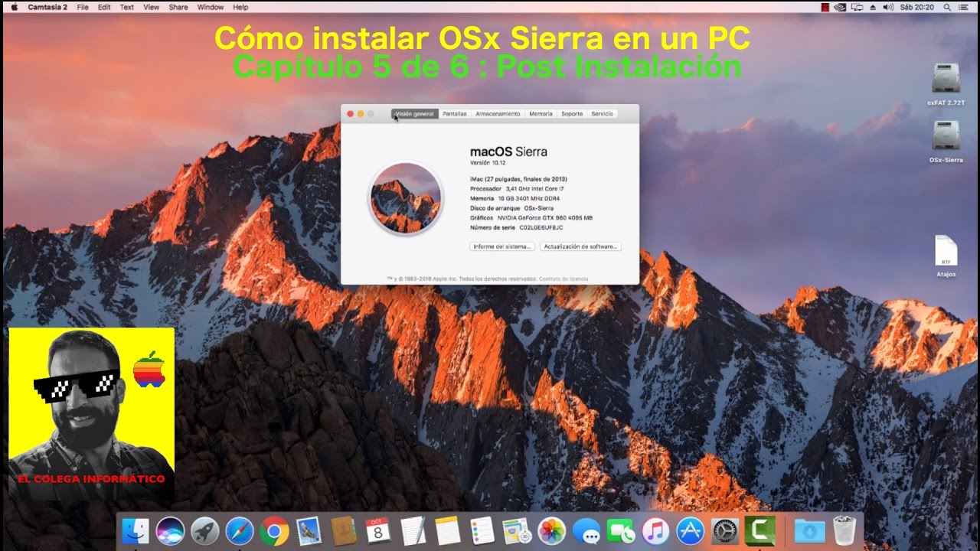Switch to the Memoria tab
This screenshot has height=551, width=980.
click(541, 114)
